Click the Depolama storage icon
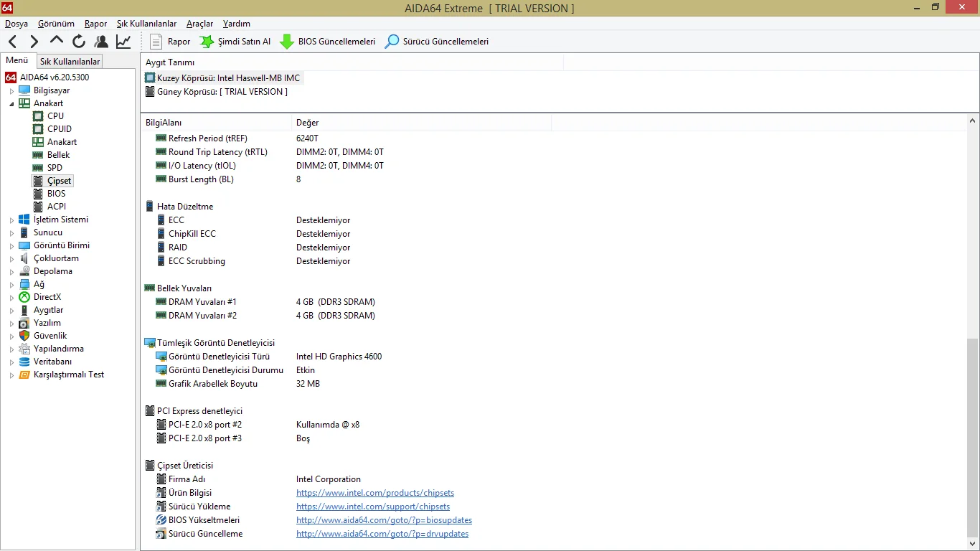The height and width of the screenshot is (551, 980). (x=24, y=271)
